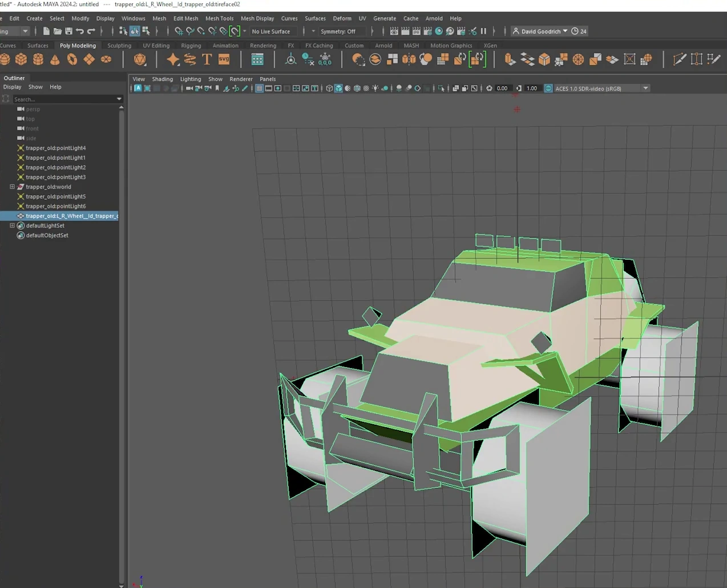
Task: Click the polygon cube shelf icon
Action: point(21,59)
